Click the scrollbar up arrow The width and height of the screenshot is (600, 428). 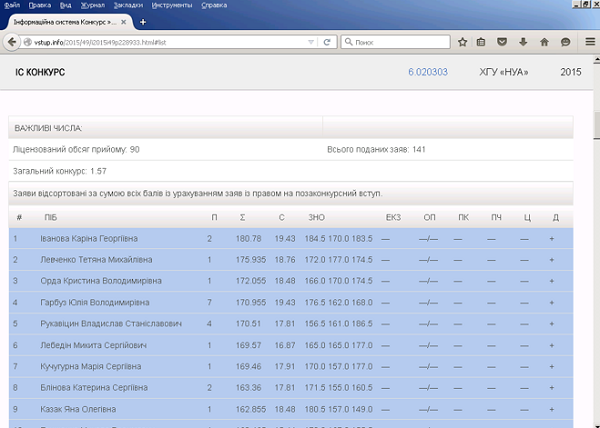click(x=597, y=60)
